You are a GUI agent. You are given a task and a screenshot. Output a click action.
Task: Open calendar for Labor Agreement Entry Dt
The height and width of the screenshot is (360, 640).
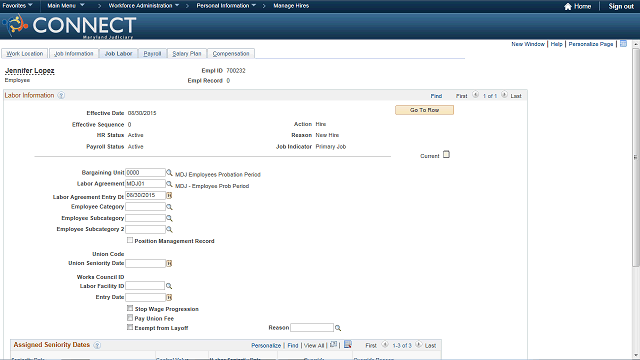(169, 196)
